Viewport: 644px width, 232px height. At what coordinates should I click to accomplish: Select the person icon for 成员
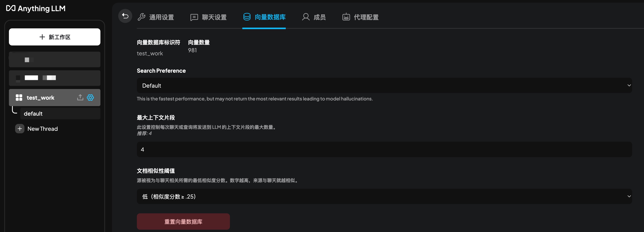306,17
